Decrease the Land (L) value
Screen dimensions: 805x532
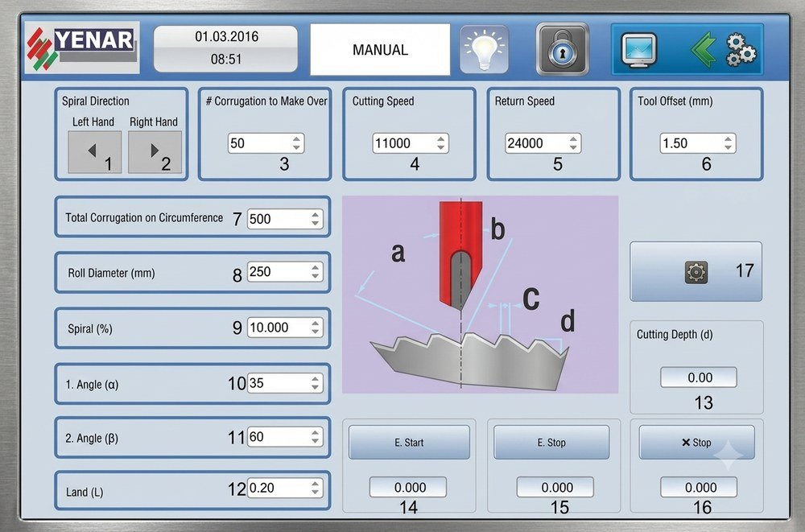tap(316, 492)
